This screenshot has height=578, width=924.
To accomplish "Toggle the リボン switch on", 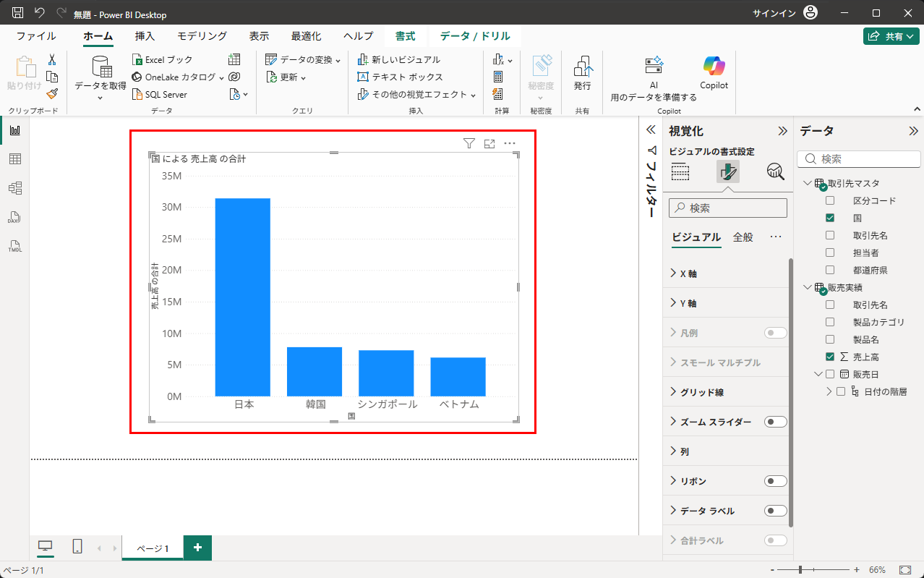I will click(x=776, y=481).
